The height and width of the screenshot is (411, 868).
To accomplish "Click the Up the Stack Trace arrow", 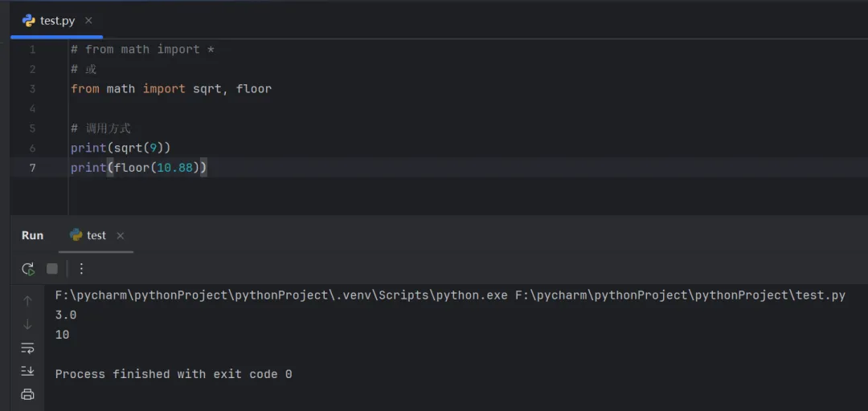I will pyautogui.click(x=28, y=301).
